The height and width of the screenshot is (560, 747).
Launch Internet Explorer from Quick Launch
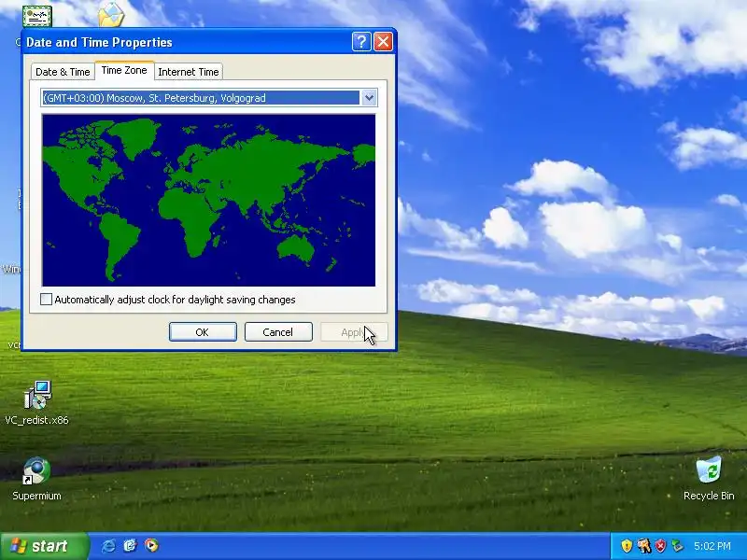[108, 545]
